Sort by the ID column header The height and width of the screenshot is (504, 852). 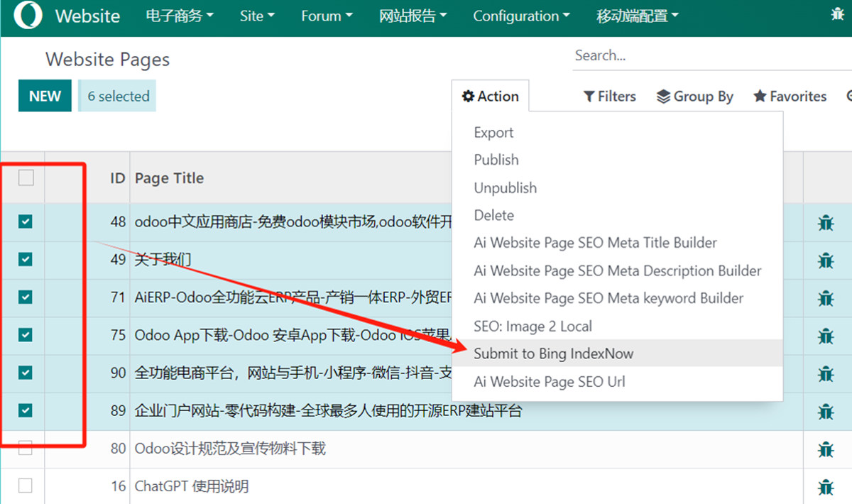[x=117, y=178]
